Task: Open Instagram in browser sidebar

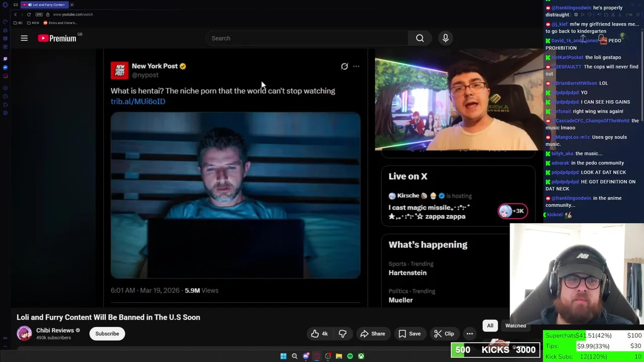Action: click(x=6, y=76)
